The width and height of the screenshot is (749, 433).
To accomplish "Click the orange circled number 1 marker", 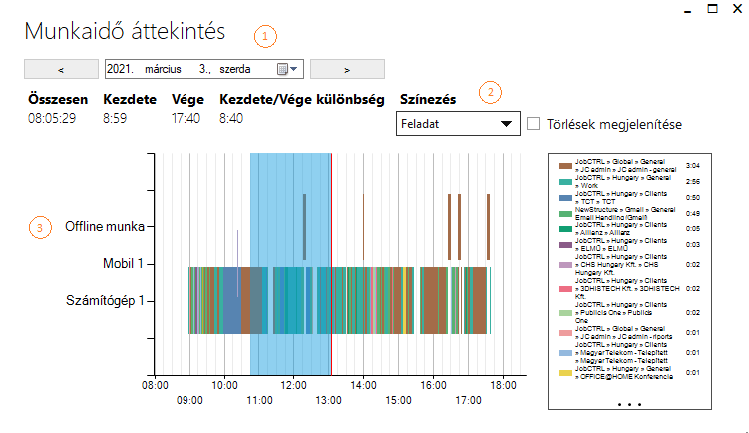I will pyautogui.click(x=265, y=35).
